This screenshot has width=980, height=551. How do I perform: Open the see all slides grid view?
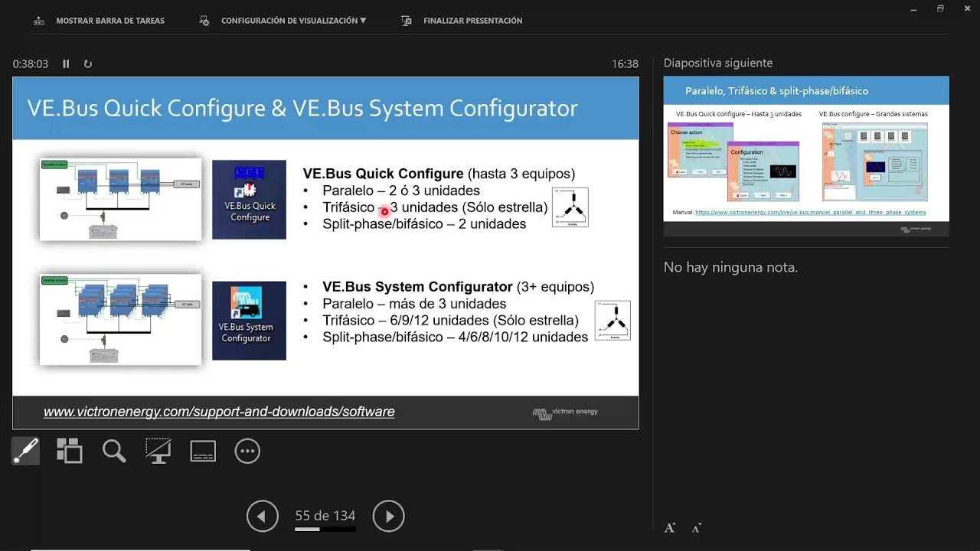69,451
